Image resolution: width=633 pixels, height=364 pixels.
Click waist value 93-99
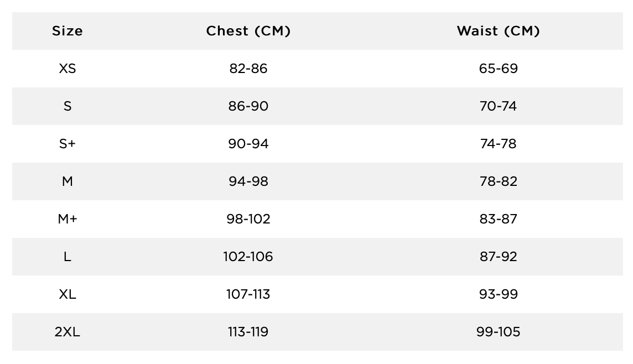[498, 294]
